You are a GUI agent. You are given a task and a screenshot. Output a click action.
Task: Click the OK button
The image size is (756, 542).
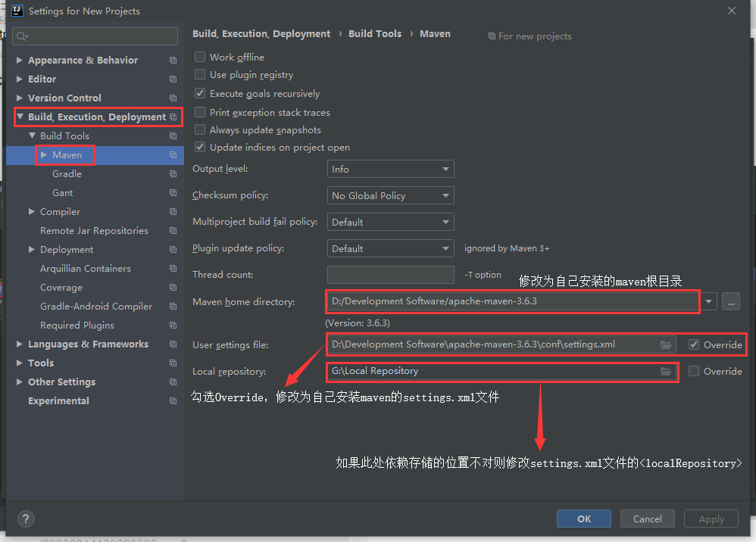583,519
